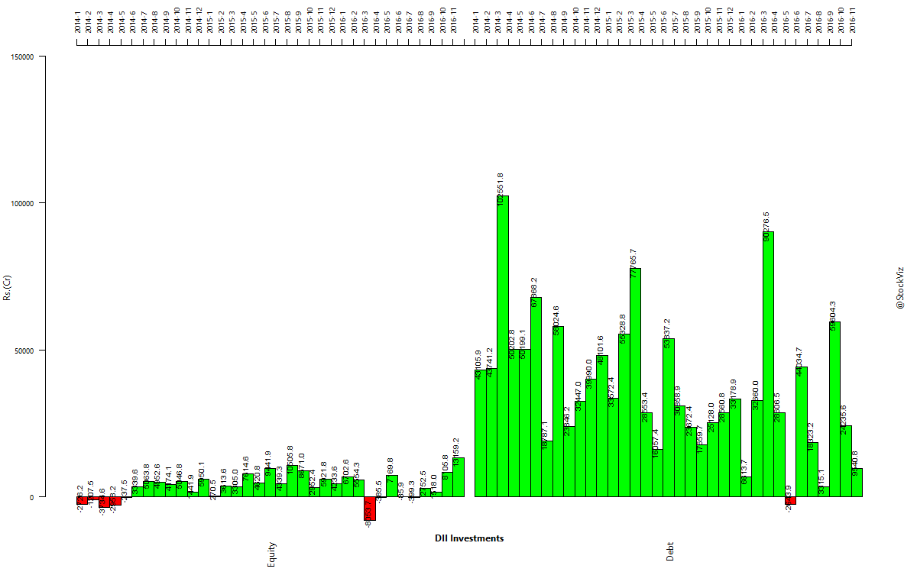Click the value label 24235.6
917x588 pixels.
(844, 422)
